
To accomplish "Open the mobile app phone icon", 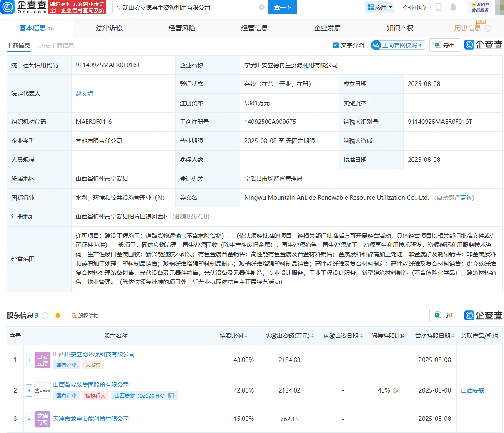I will tap(438, 7).
